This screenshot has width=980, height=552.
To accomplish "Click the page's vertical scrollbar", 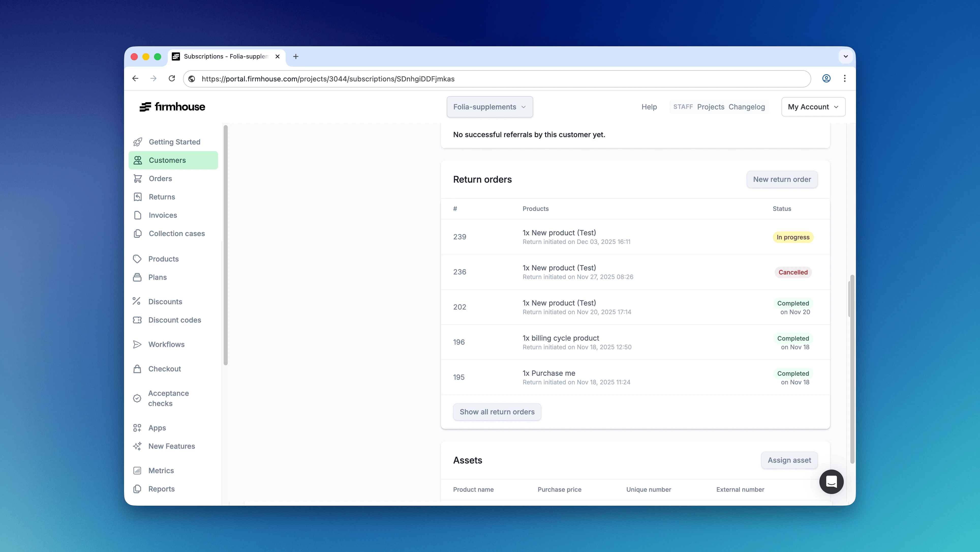I will click(852, 369).
